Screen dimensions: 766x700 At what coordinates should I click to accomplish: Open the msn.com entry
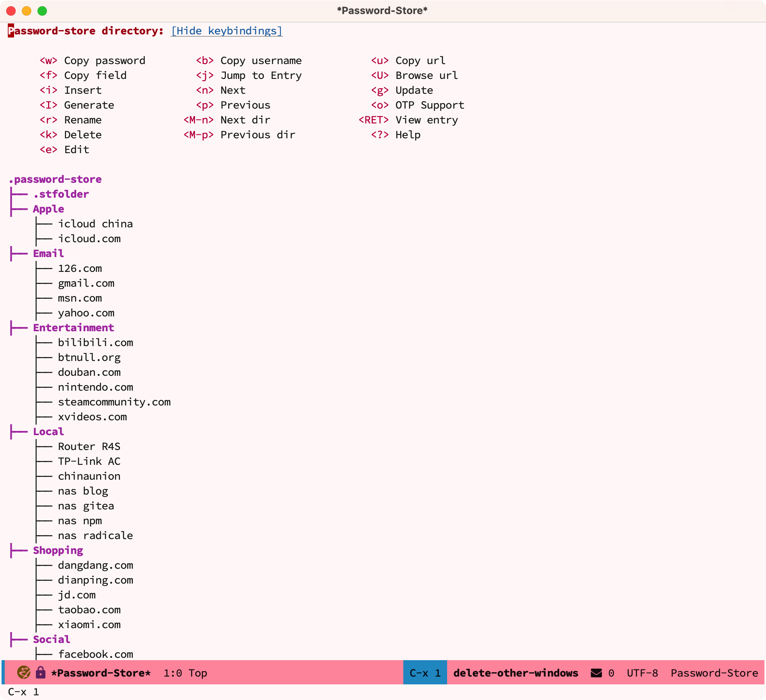pyautogui.click(x=80, y=298)
